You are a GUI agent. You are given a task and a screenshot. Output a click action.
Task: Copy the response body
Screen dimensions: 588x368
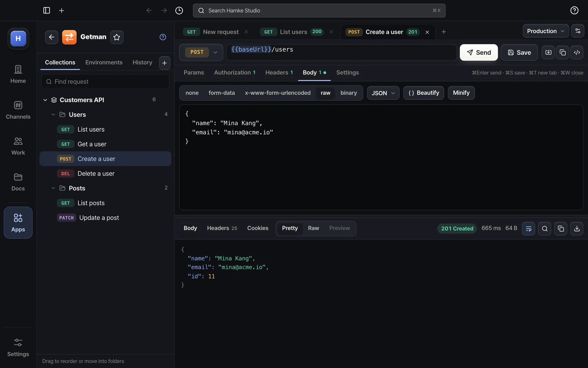click(561, 228)
